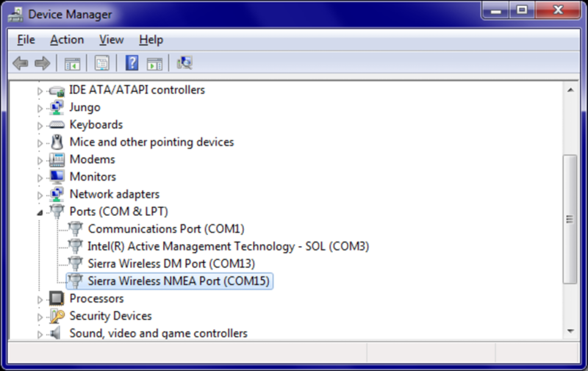Expand the Keyboards node
Viewport: 588px width, 371px height.
(x=40, y=126)
